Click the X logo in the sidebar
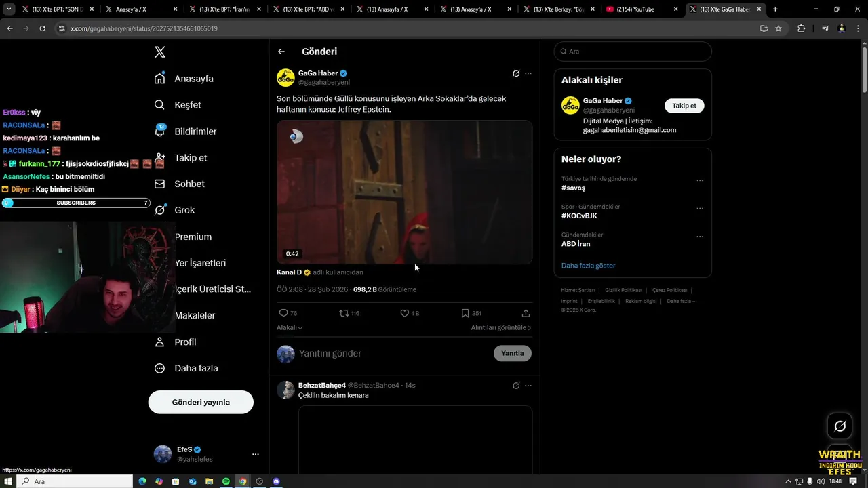This screenshot has width=868, height=488. (x=160, y=52)
